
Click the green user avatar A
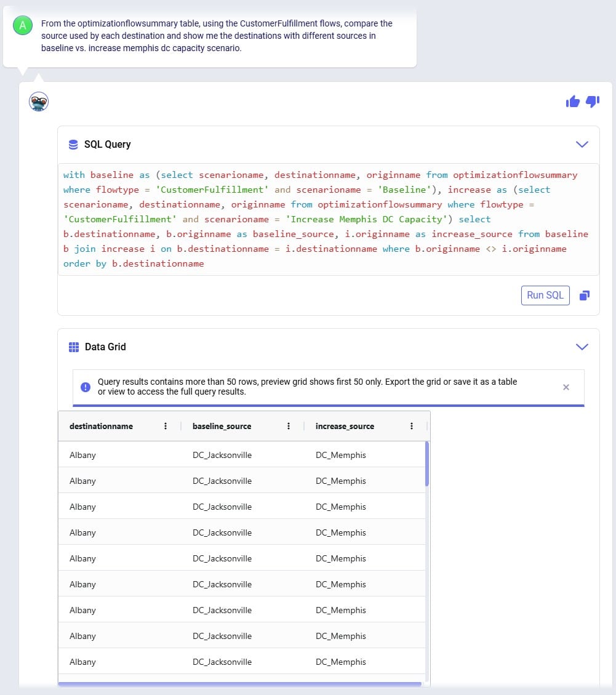click(23, 25)
